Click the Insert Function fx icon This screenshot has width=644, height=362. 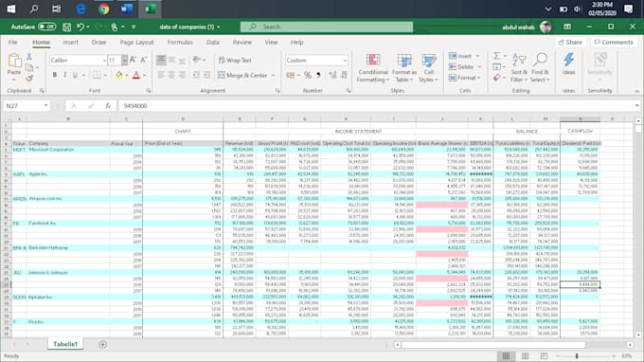pos(108,105)
